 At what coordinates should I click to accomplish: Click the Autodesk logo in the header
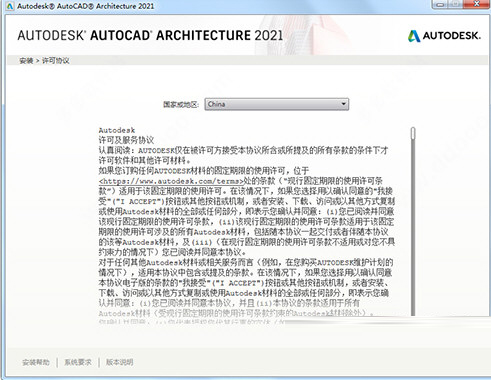[x=444, y=36]
